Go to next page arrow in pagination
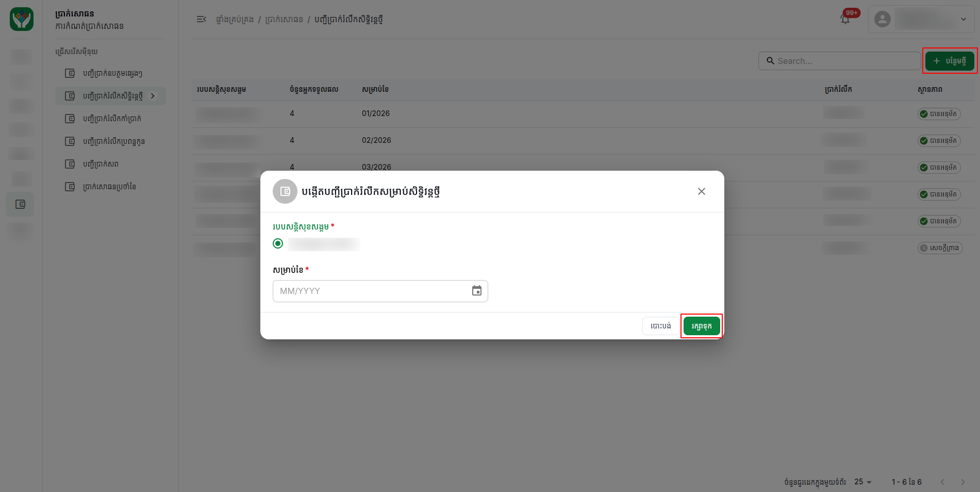The height and width of the screenshot is (492, 980). coord(962,482)
